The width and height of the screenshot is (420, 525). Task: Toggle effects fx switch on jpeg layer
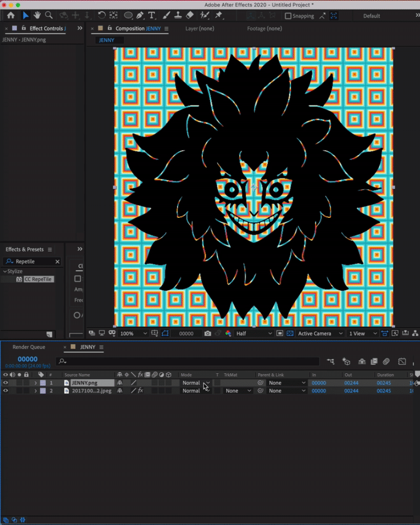click(x=141, y=391)
